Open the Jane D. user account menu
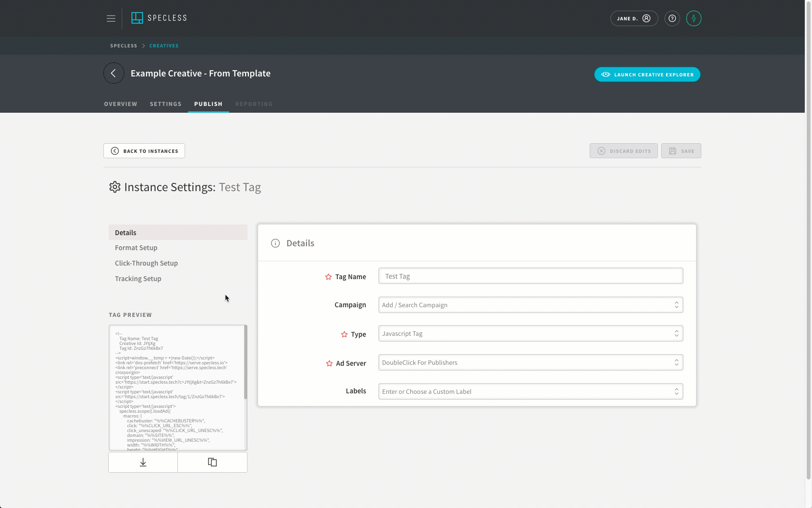This screenshot has height=508, width=812. click(x=634, y=18)
